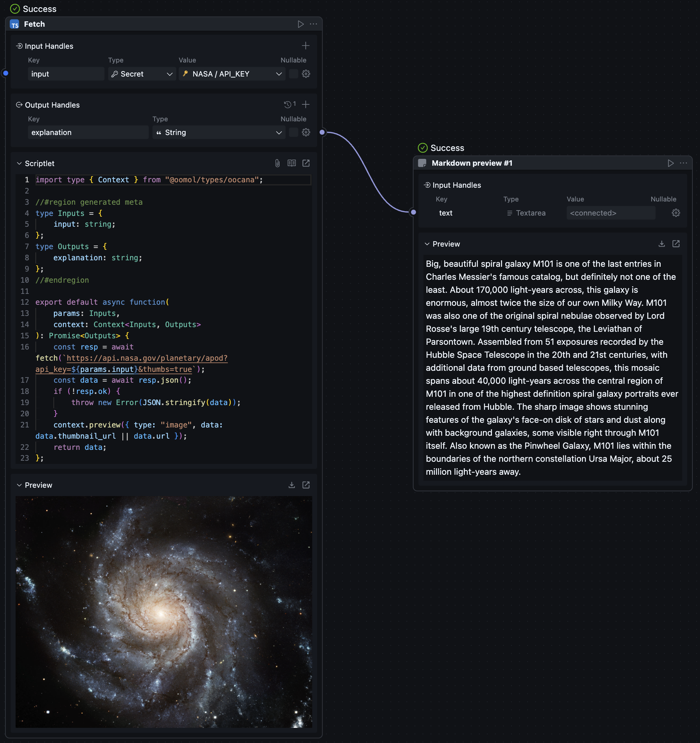
Task: Open the Secret type dropdown
Action: pos(142,74)
